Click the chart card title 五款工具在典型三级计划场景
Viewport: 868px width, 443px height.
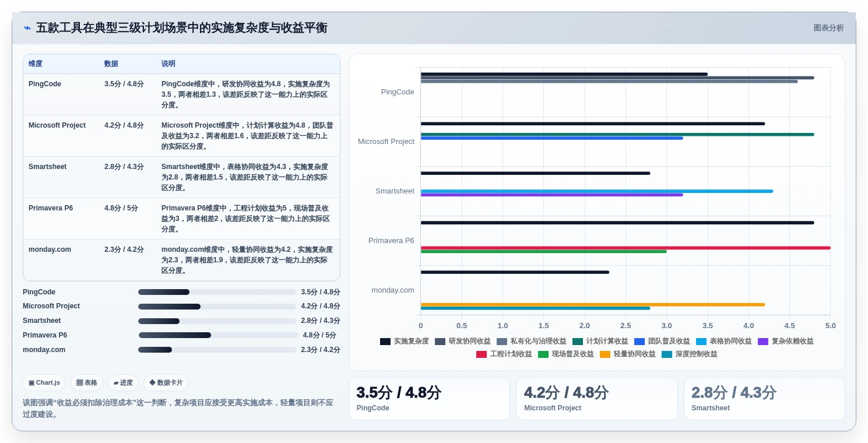click(182, 28)
